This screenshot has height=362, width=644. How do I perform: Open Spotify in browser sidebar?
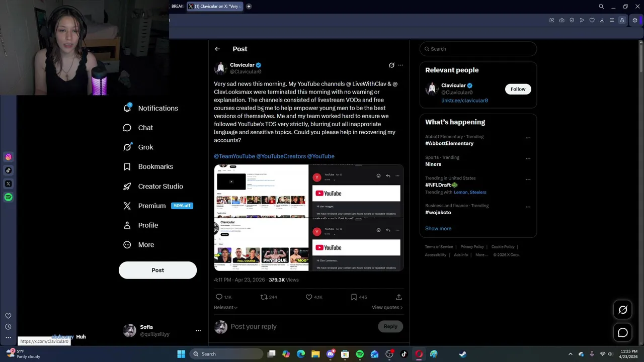click(x=8, y=197)
